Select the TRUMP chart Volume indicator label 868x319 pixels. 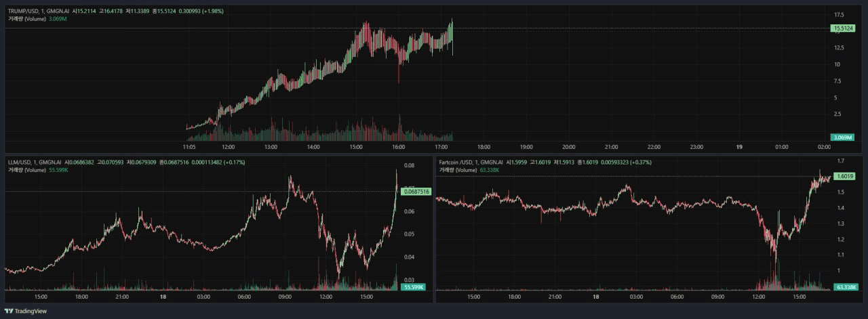26,19
